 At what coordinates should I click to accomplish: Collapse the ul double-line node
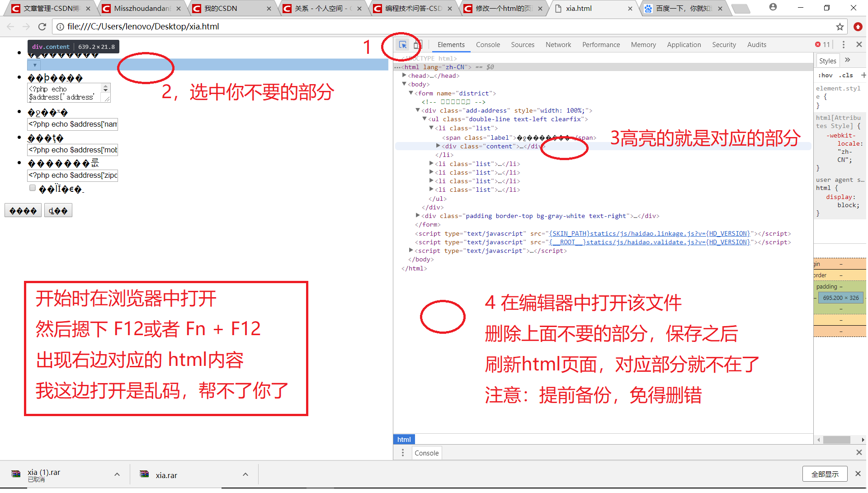point(425,119)
